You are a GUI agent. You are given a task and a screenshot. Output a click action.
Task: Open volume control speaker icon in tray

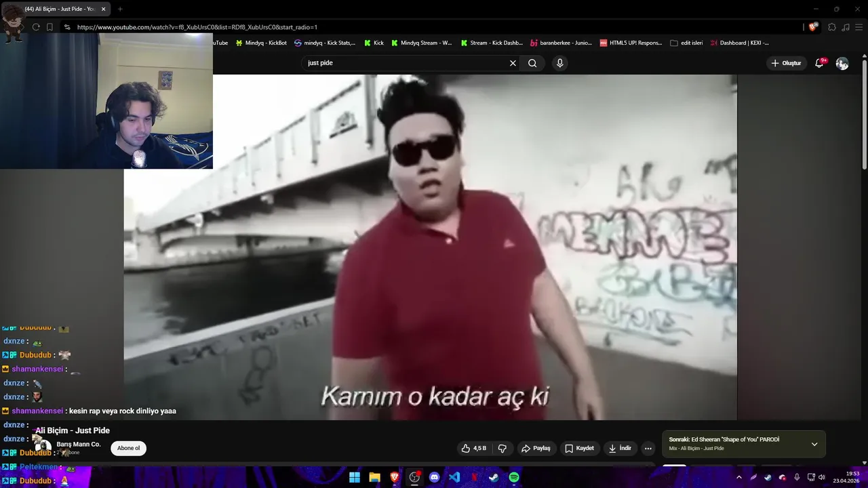point(822,477)
